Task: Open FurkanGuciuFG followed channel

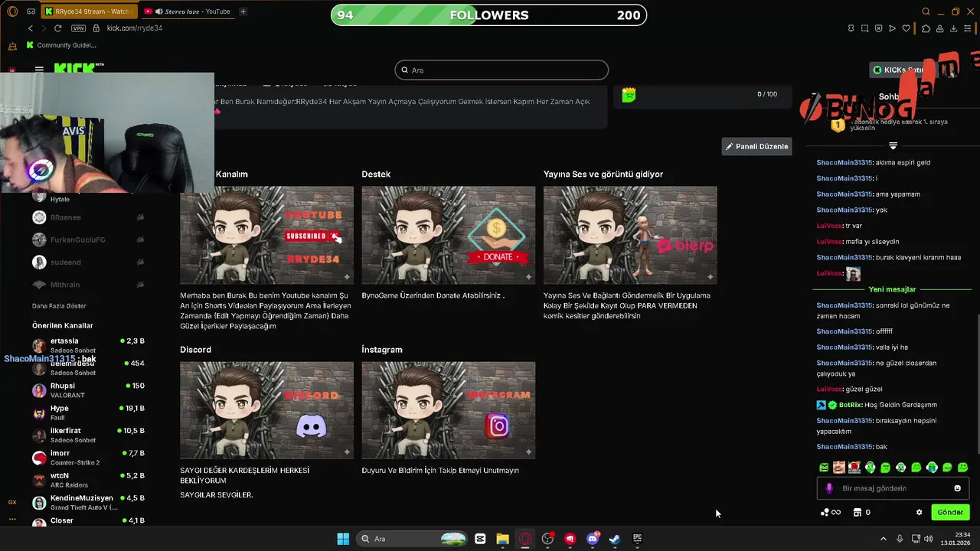Action: pyautogui.click(x=88, y=240)
